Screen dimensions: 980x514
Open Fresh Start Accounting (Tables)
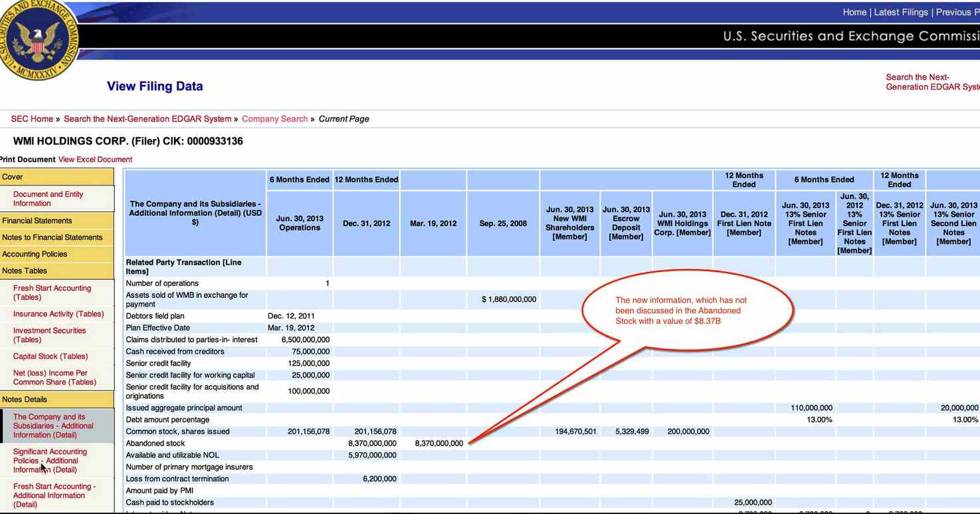[52, 293]
